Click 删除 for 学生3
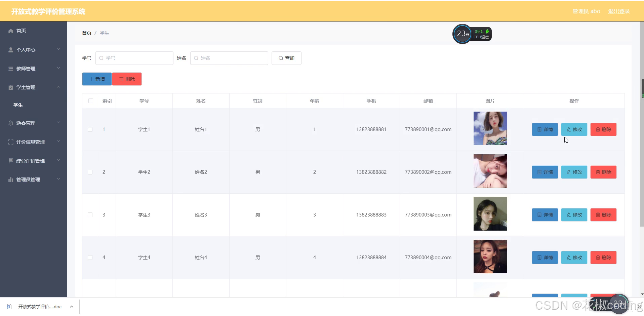This screenshot has width=644, height=316. (x=603, y=215)
